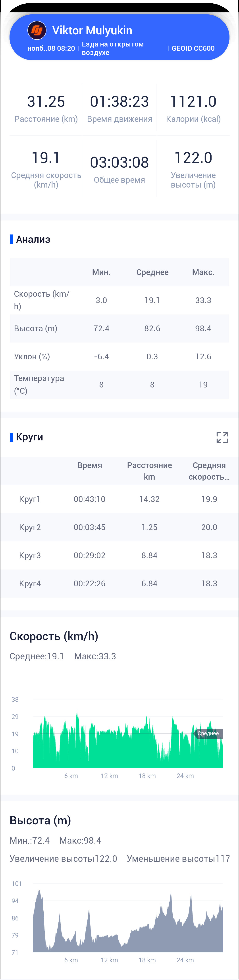
Task: Select the 1121.0 calories value
Action: pos(193,102)
